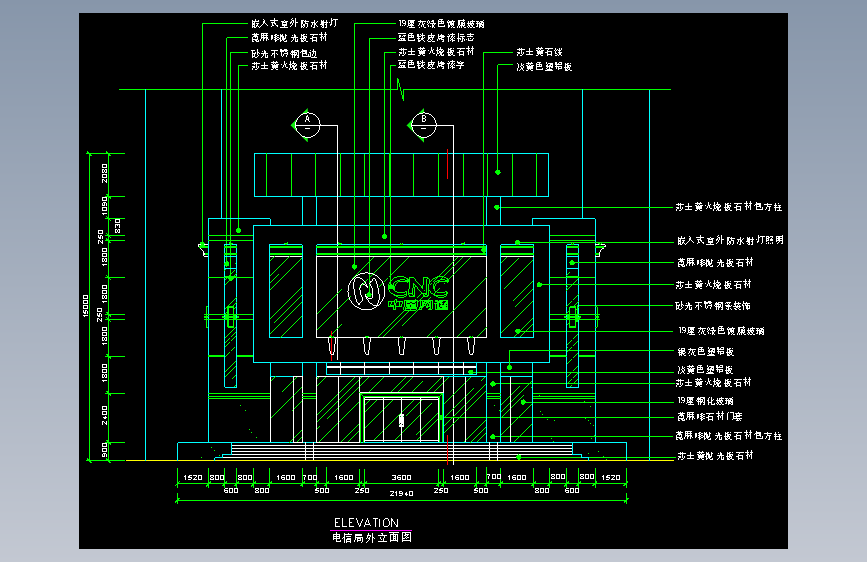Click the 嵌入式室外防水射灯照明 label
Screen dimensions: 867x562
(730, 240)
